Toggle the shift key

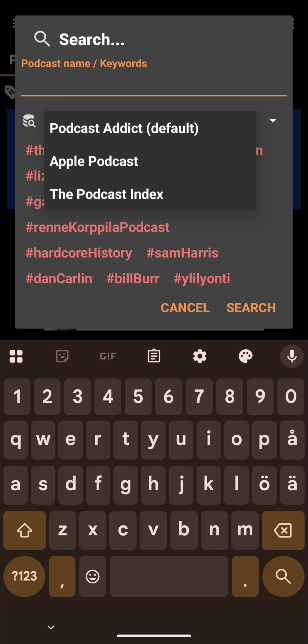[x=25, y=530]
